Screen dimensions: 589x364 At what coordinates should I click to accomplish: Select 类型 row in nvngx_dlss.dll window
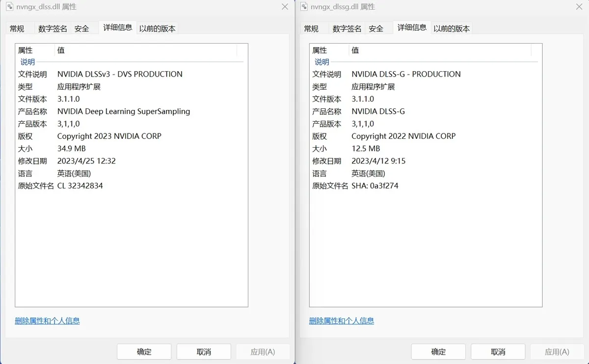tap(131, 87)
